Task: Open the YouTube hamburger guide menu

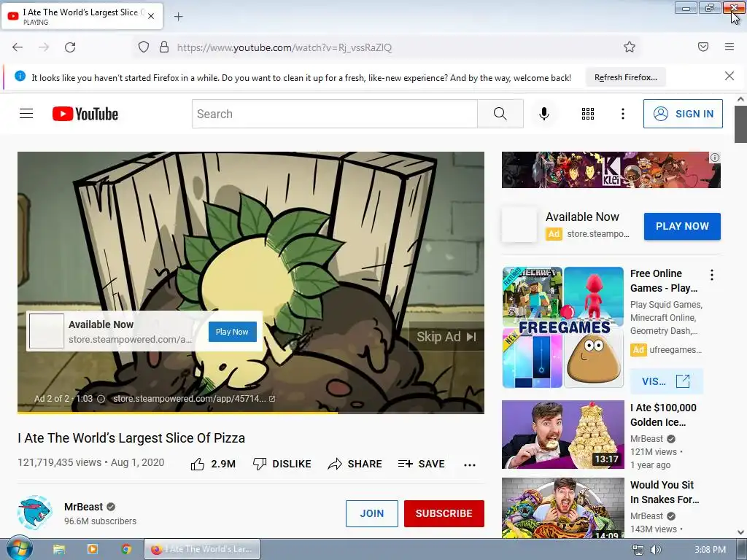Action: 26,114
